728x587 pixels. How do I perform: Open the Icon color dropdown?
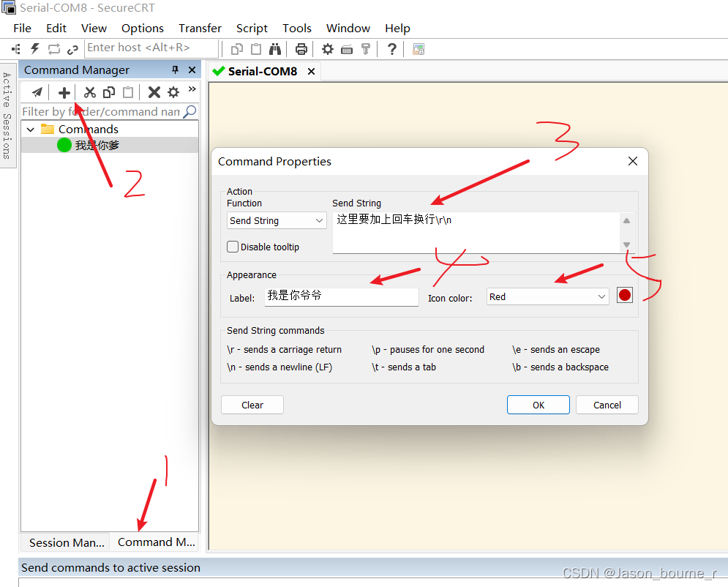(548, 296)
